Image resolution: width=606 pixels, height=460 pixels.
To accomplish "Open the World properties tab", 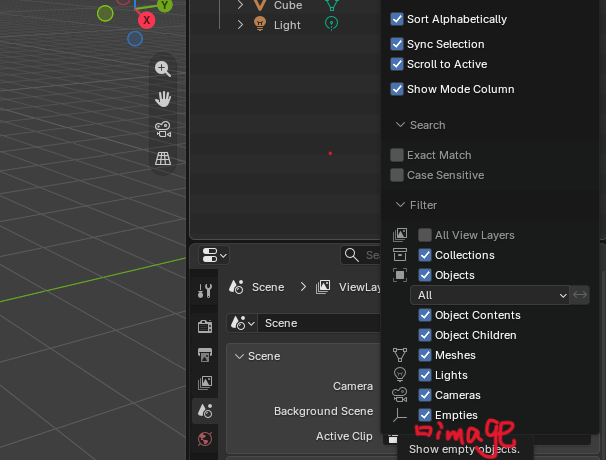I will [x=205, y=439].
